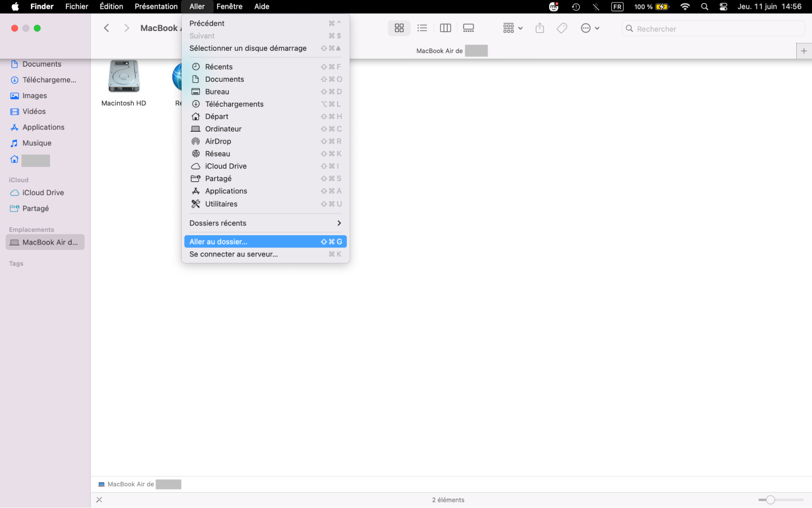812x508 pixels.
Task: Open the Apple menu
Action: pos(15,7)
